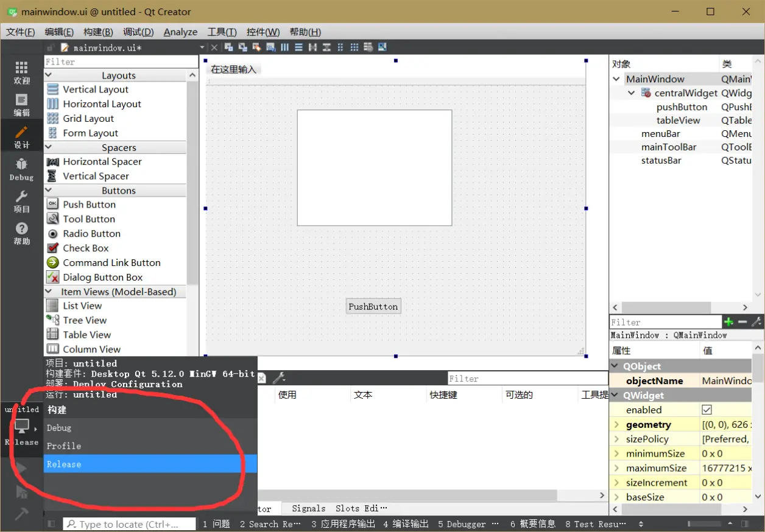
Task: Click the green Run arrow button
Action: pos(21,468)
